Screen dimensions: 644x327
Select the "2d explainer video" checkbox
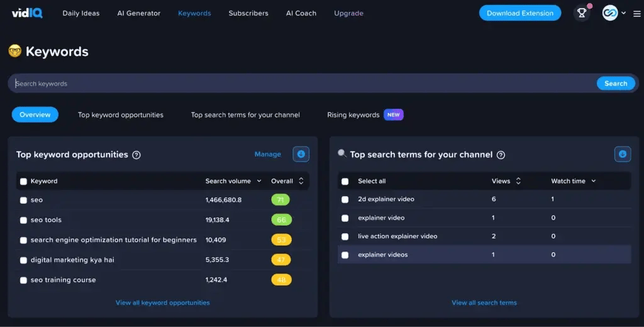click(345, 199)
